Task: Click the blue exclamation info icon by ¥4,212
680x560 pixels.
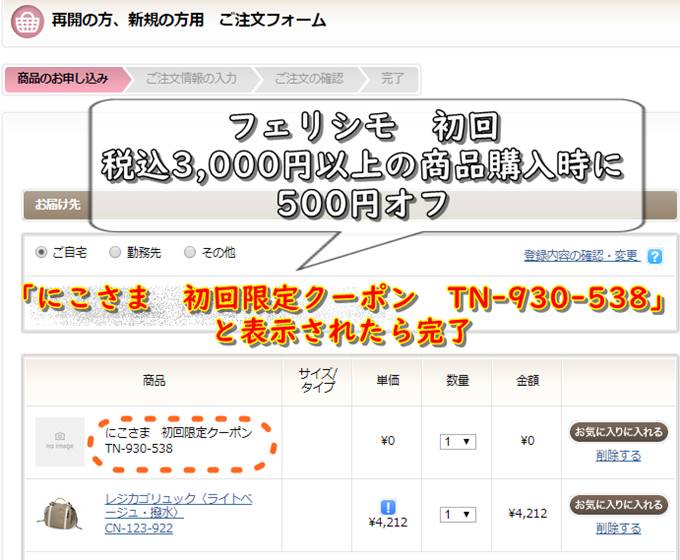Action: 388,507
